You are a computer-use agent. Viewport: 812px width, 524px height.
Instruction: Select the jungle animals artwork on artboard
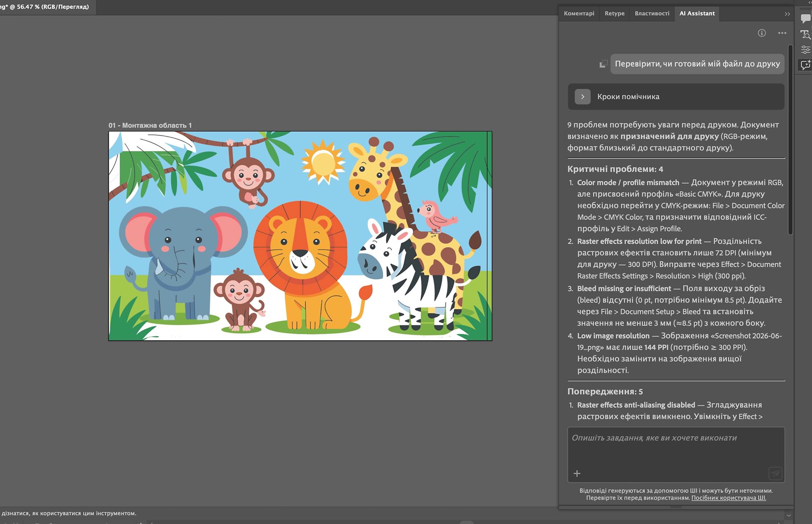pos(300,236)
